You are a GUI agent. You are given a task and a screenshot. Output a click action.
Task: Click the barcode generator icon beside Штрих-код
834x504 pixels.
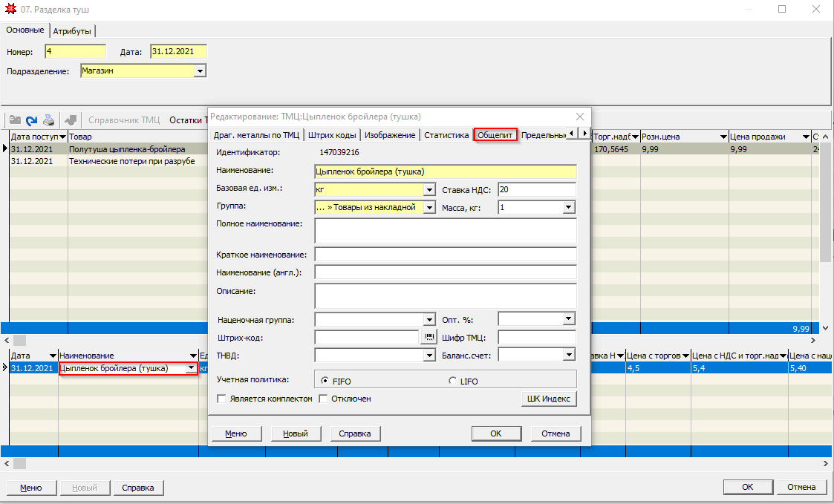(429, 337)
